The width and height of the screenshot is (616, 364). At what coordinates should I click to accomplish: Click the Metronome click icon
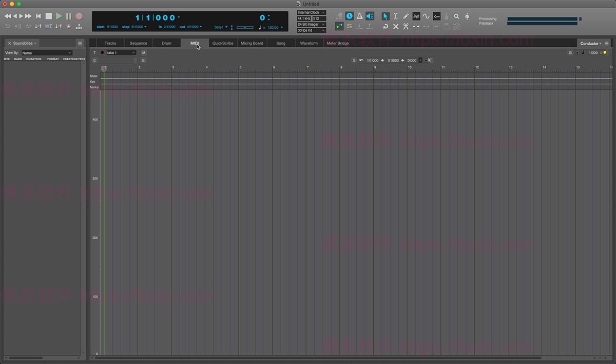[361, 16]
